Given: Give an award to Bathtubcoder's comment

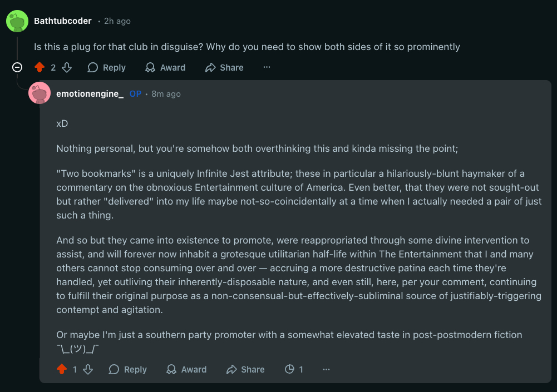Looking at the screenshot, I should [x=165, y=67].
